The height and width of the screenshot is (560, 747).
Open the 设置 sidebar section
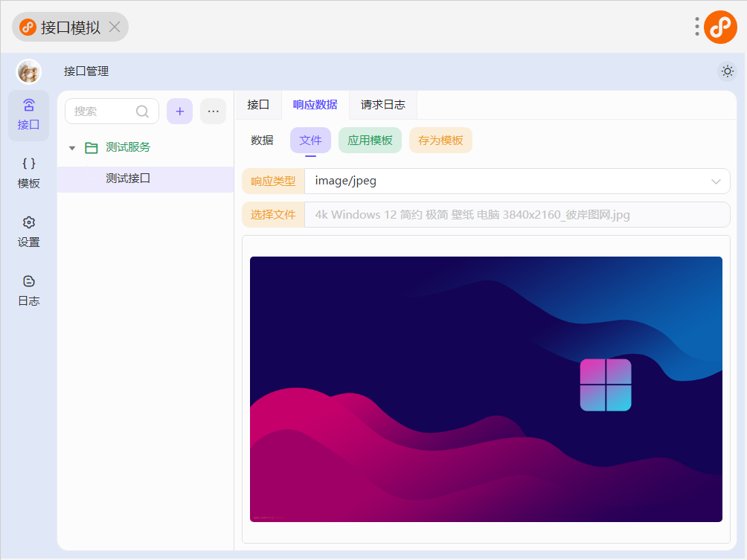pyautogui.click(x=28, y=232)
